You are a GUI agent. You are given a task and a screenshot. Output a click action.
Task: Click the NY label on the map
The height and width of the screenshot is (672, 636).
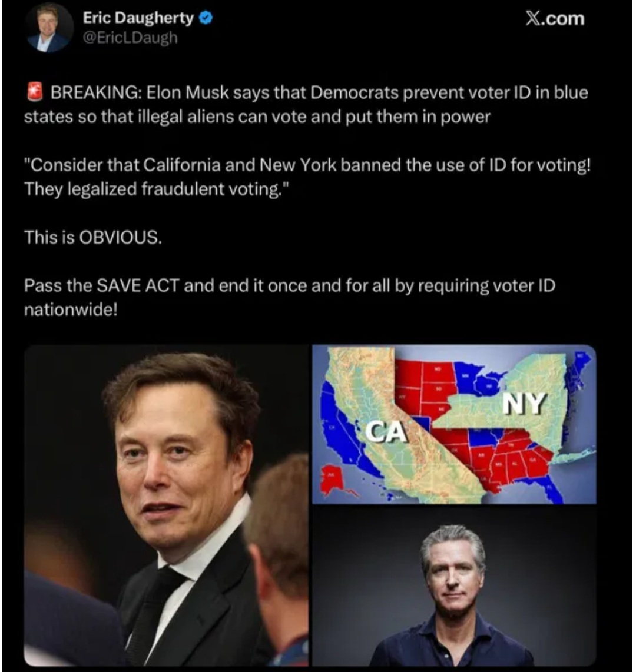(x=525, y=404)
